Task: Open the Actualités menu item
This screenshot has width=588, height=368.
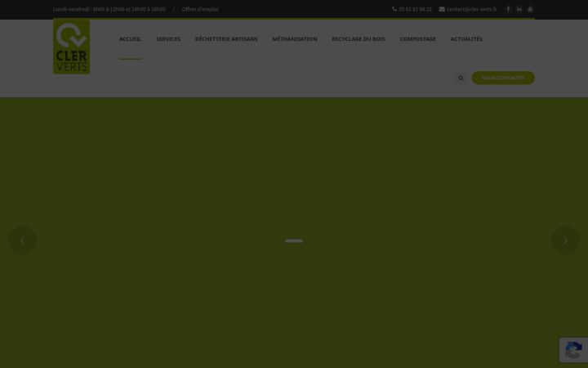Action: pos(466,39)
